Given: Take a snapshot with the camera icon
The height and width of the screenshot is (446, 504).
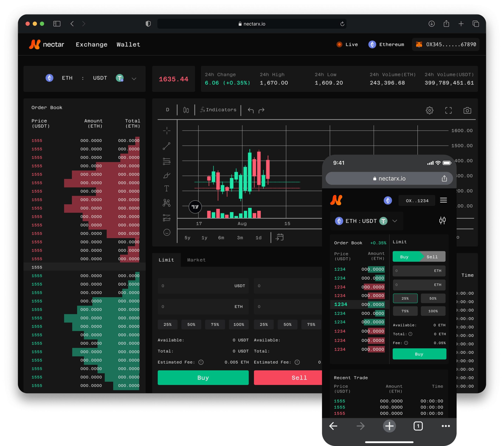Looking at the screenshot, I should pyautogui.click(x=468, y=110).
